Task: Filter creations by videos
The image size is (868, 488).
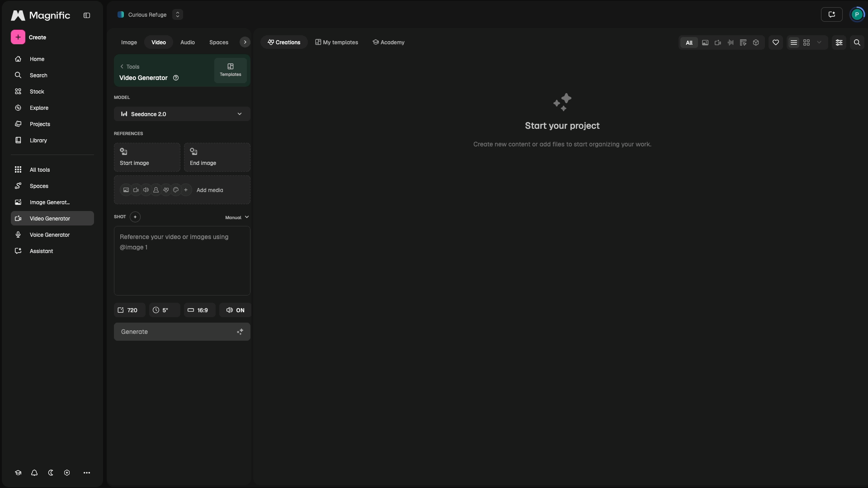Action: (x=718, y=42)
